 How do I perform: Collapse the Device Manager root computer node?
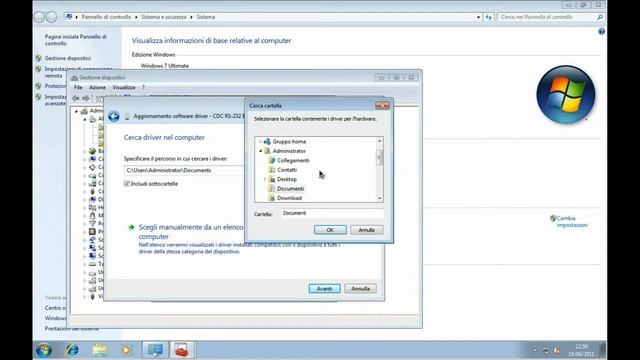(76, 111)
